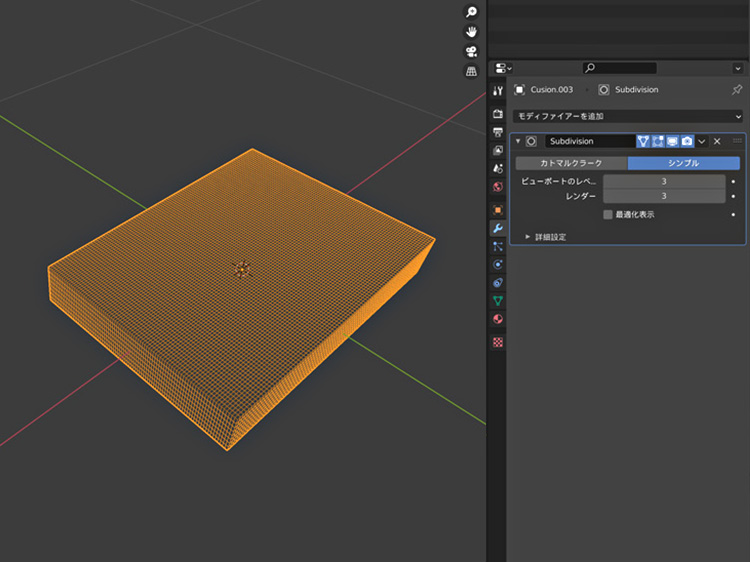Select the カトマルクラーク subdivision type
The height and width of the screenshot is (562, 750).
coord(571,163)
